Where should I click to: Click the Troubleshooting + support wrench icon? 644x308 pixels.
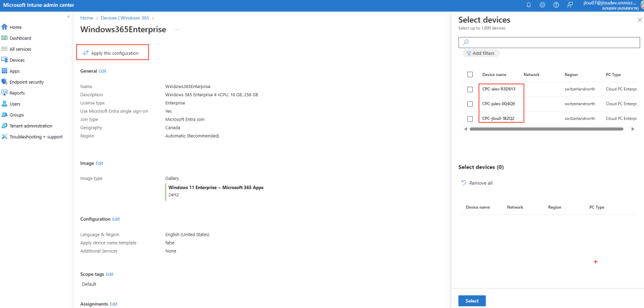pos(4,137)
